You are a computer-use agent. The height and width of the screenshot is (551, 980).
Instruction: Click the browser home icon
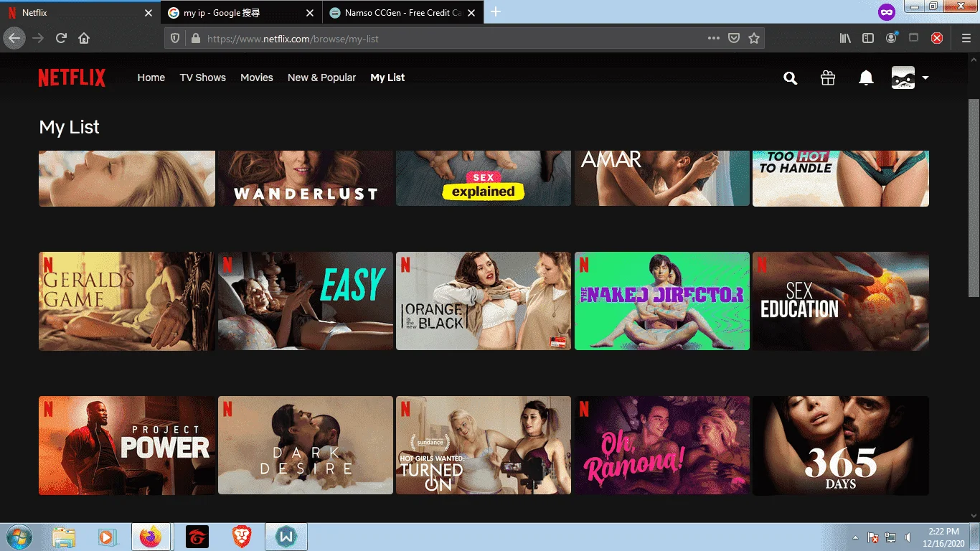coord(84,39)
